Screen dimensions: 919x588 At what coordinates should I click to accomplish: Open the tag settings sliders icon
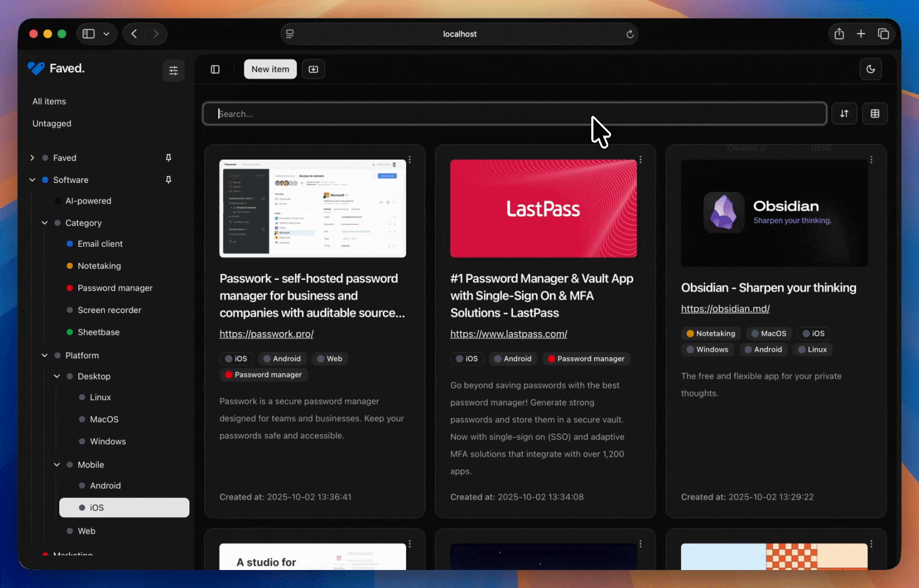(173, 70)
